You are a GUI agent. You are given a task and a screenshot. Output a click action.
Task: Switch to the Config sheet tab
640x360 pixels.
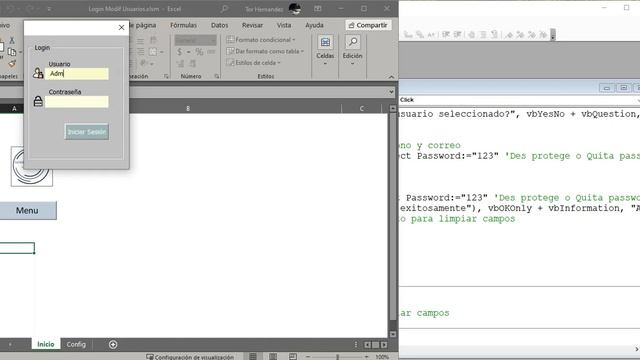tap(76, 344)
